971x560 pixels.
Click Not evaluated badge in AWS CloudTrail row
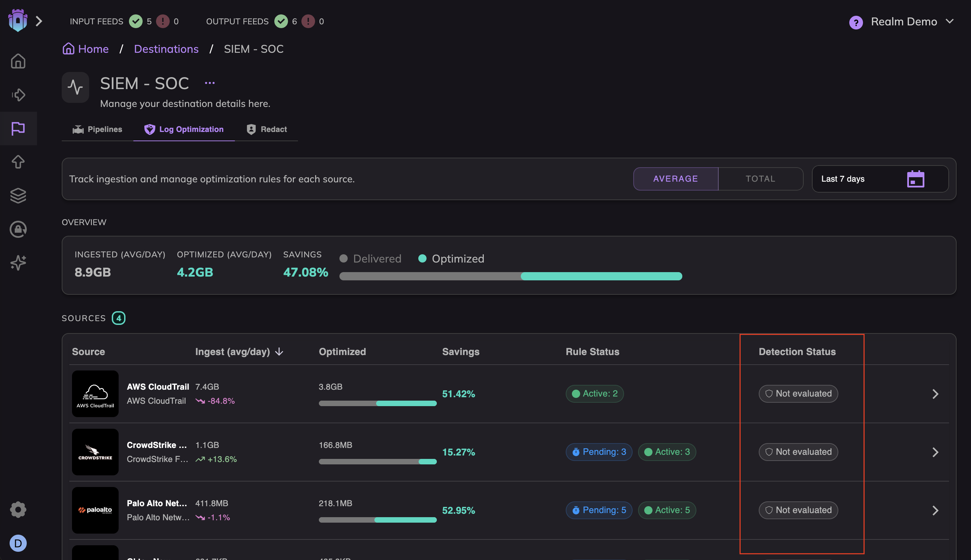(x=798, y=393)
